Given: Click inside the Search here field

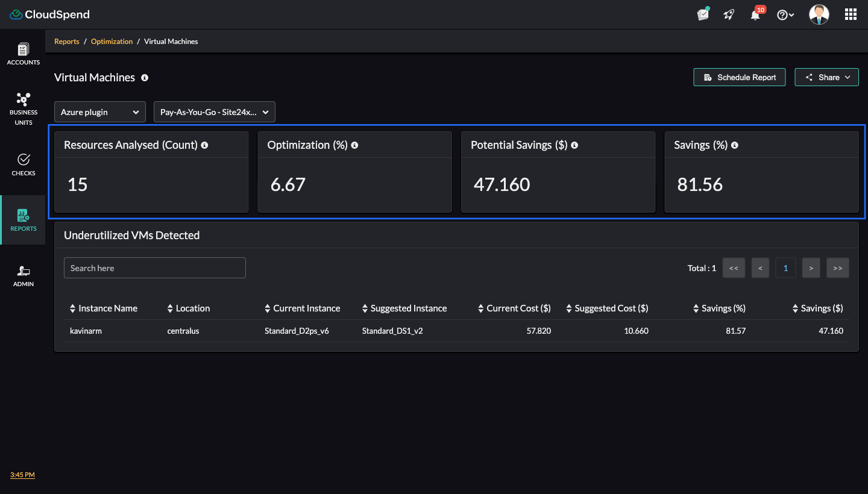Looking at the screenshot, I should (x=154, y=267).
